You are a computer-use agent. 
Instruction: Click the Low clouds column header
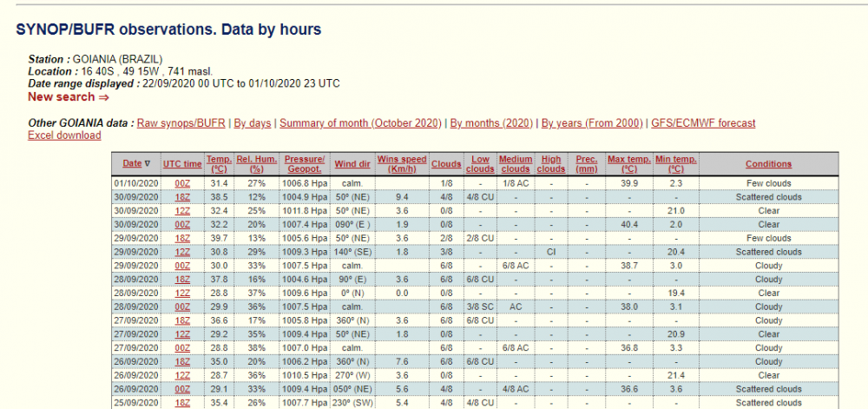pos(480,163)
